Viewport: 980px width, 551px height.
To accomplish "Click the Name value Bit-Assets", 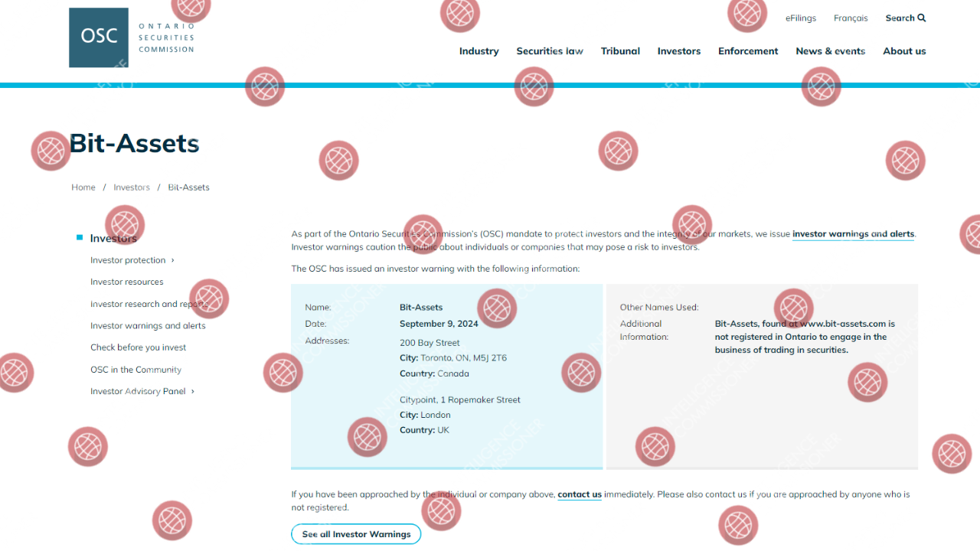I will pos(421,308).
